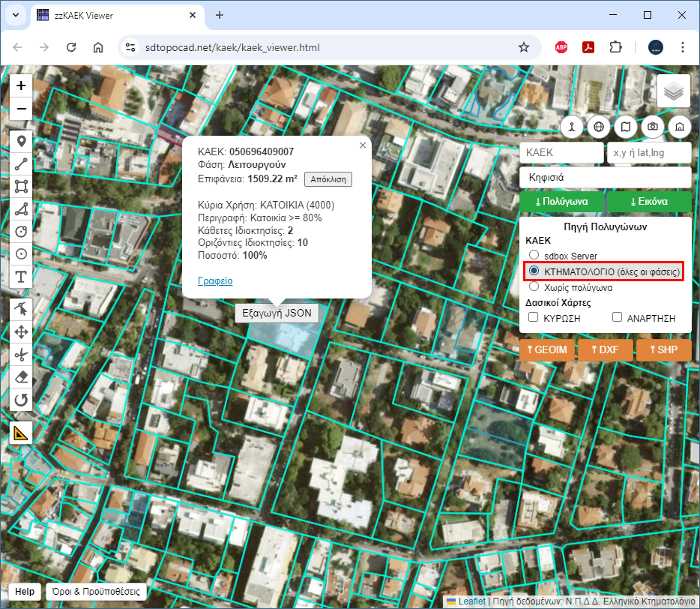700x609 pixels.
Task: Click the KAEK search input field
Action: pyautogui.click(x=561, y=152)
